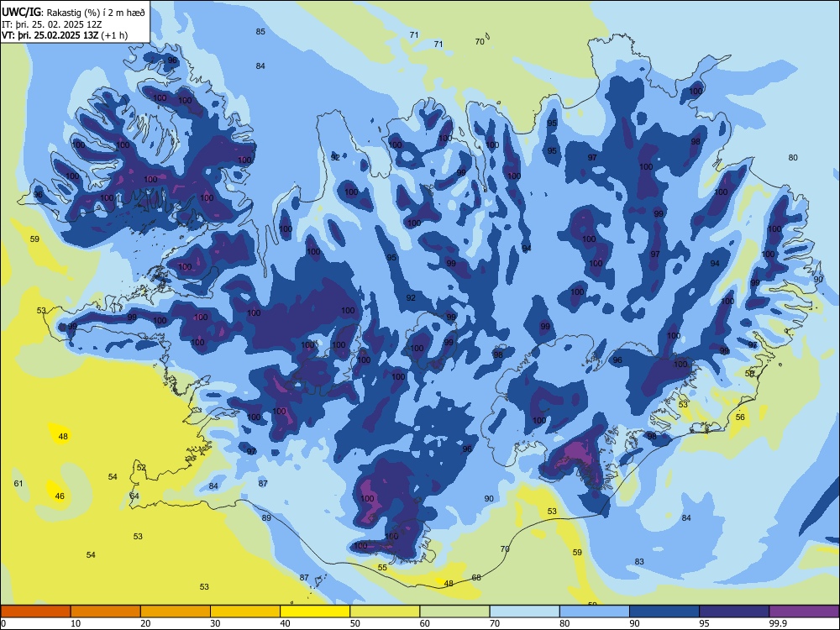Click the 30–40 amber legend swatch
840x630 pixels.
tap(245, 612)
